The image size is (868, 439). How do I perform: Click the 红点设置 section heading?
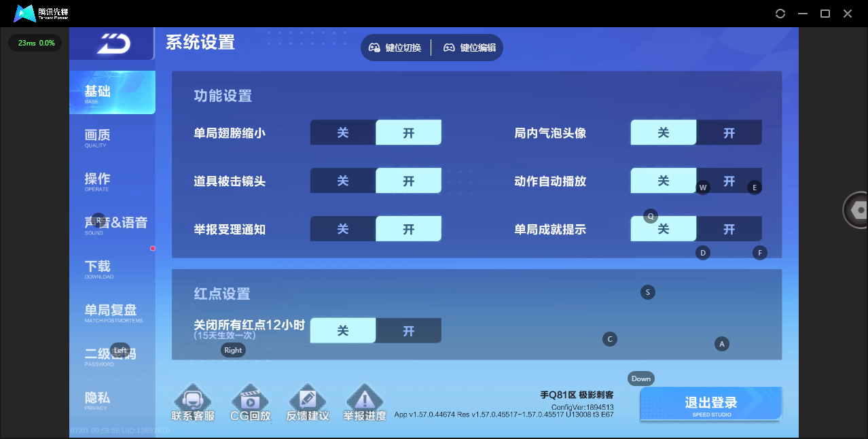(222, 294)
